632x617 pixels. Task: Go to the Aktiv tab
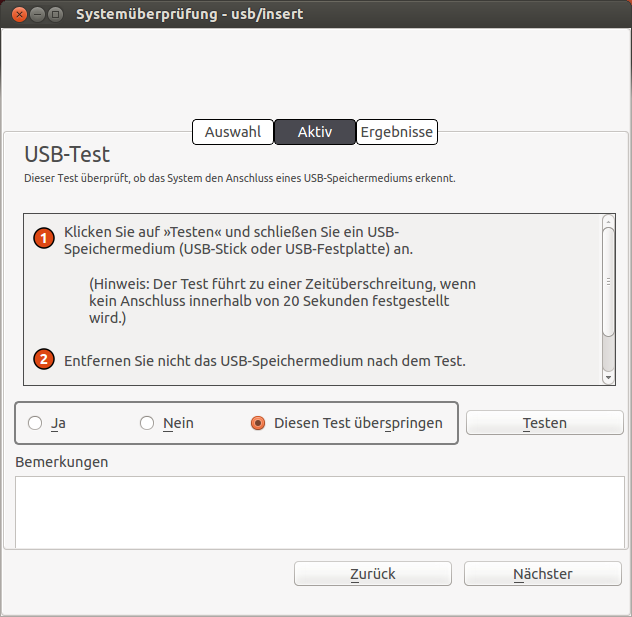[x=315, y=132]
